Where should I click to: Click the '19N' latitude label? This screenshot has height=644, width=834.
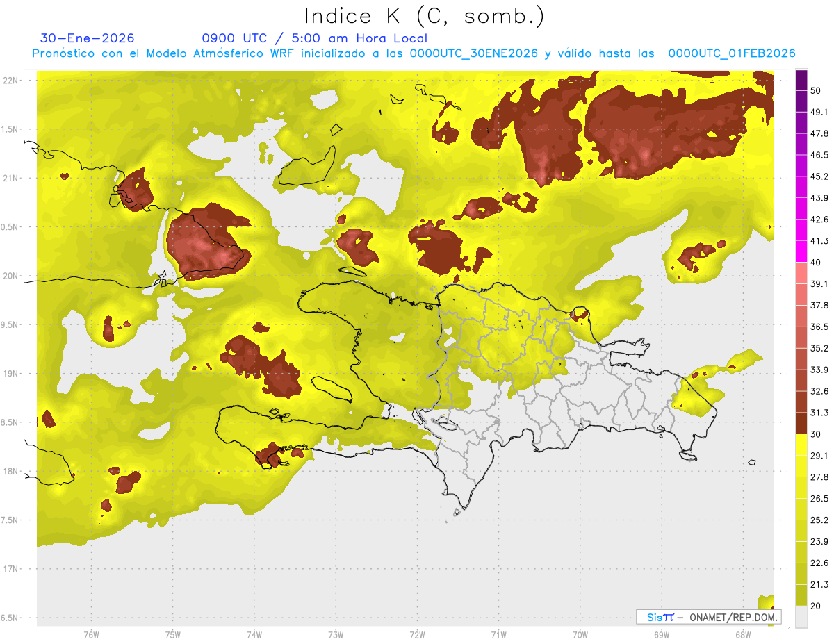[x=11, y=374]
